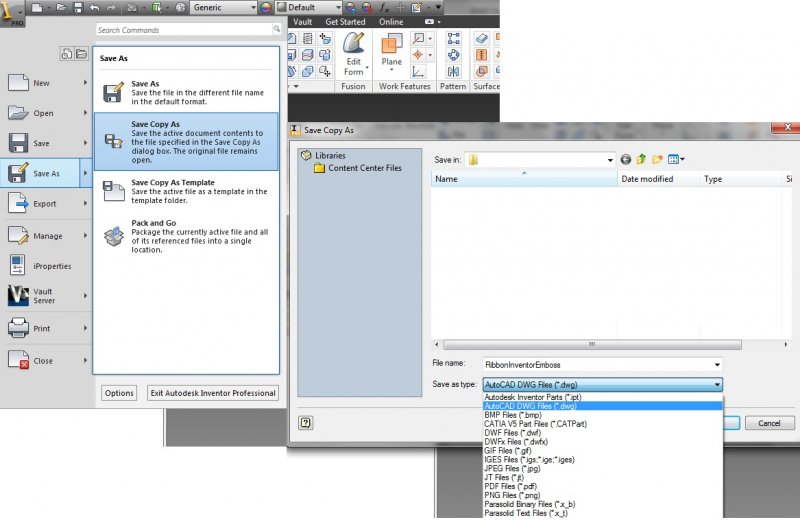Click the Inventor application logo button
The height and width of the screenshot is (520, 800).
point(10,12)
